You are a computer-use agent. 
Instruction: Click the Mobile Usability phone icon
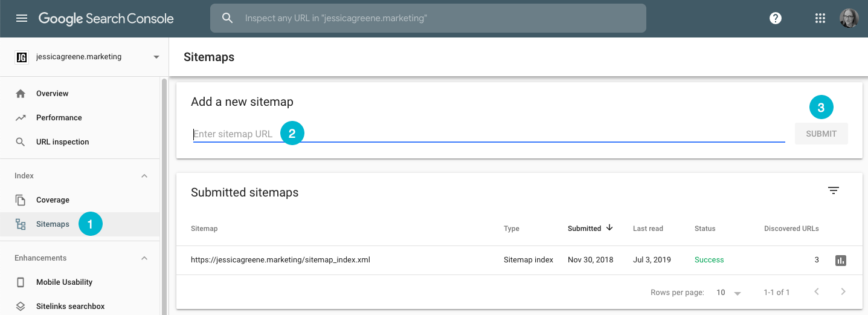(x=21, y=282)
